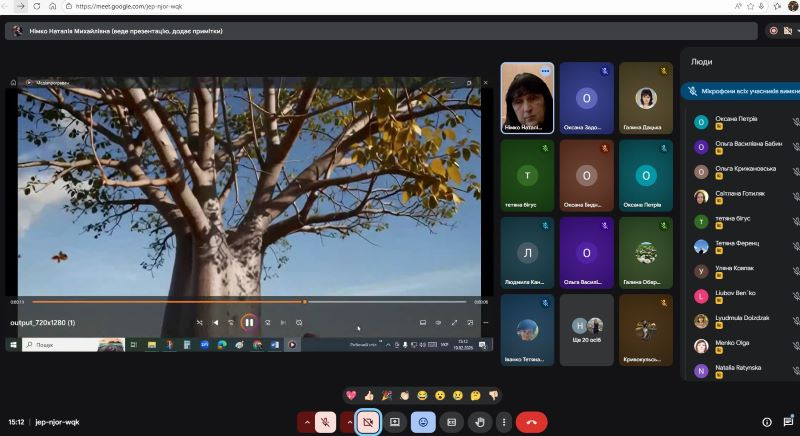Click the red Leave call button

tap(531, 422)
